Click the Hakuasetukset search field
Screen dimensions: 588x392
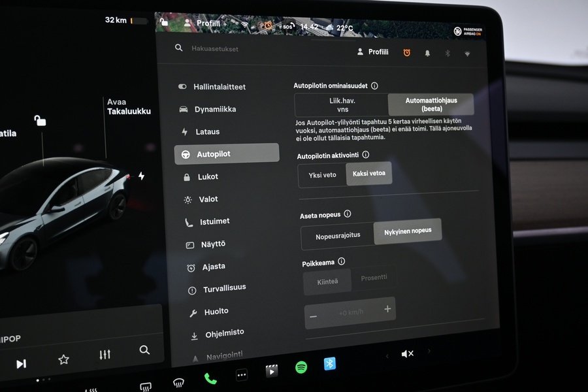tap(214, 48)
